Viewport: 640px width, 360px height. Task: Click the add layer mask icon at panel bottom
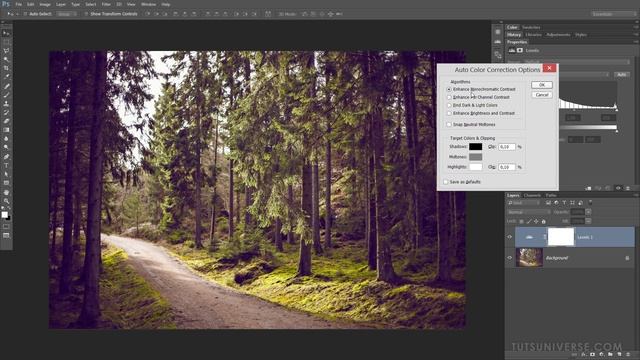coord(593,354)
